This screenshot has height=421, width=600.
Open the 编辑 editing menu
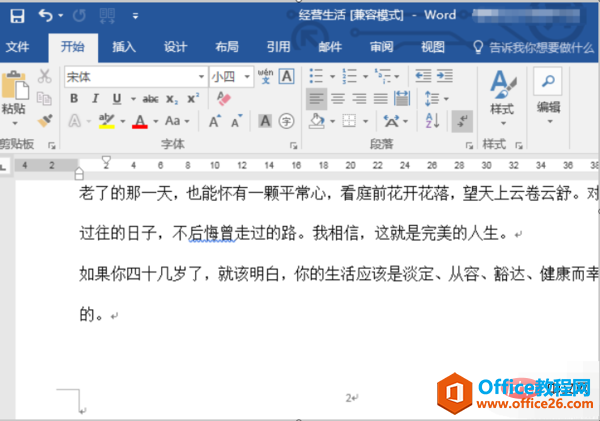[548, 96]
